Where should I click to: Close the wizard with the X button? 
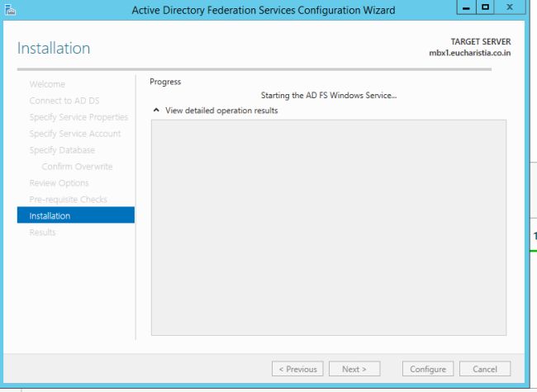click(x=510, y=7)
